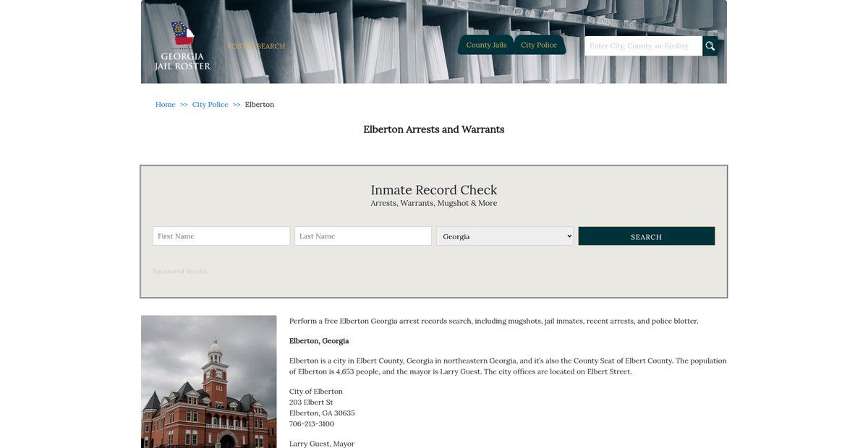
Task: Click the Elberton Arrests and Warrants heading
Action: [x=434, y=130]
